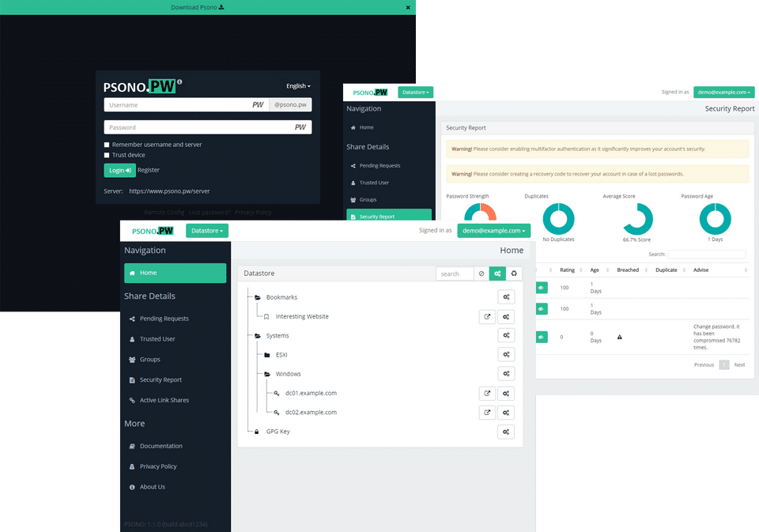Click the green Login button
This screenshot has width=759, height=532.
click(119, 171)
